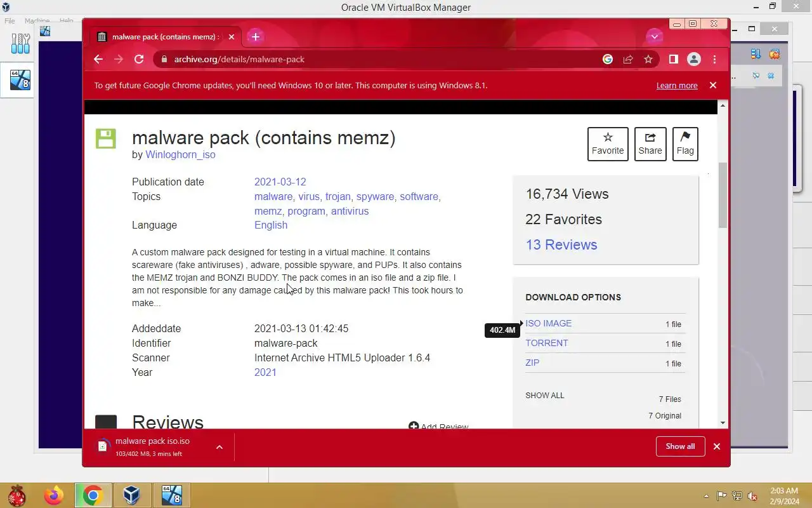
Task: Click the VirtualBox notification dismiss X icon
Action: [771, 76]
